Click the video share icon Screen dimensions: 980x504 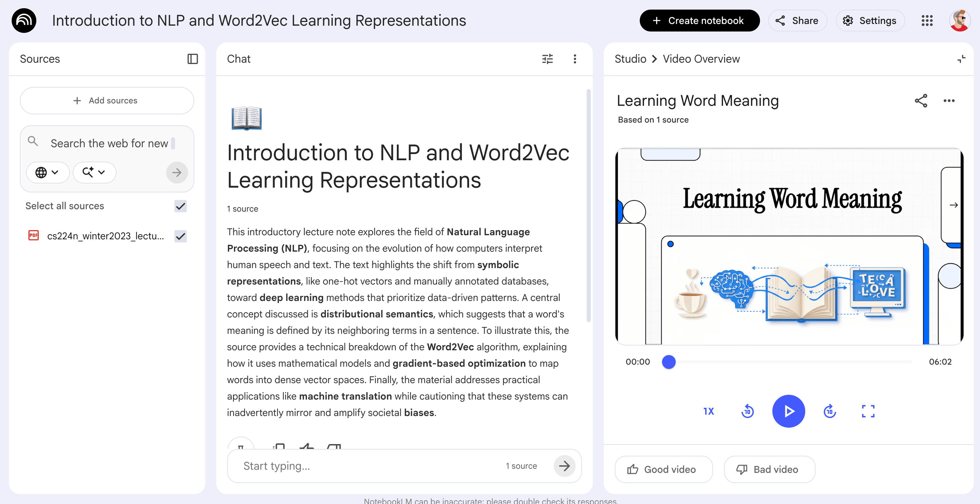[x=921, y=101]
